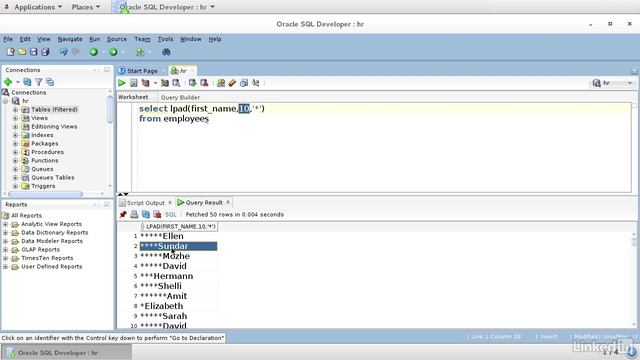640x360 pixels.
Task: Click the eraser Clear icon in worksheet toolbar
Action: click(232, 83)
